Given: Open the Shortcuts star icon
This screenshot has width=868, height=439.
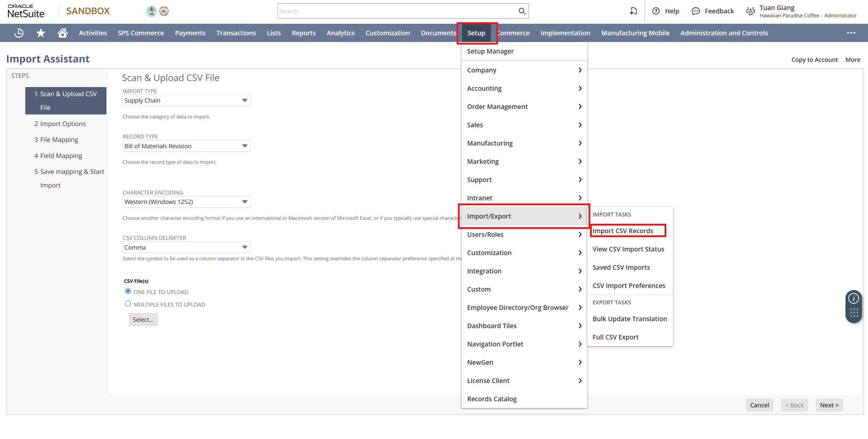Looking at the screenshot, I should (41, 33).
